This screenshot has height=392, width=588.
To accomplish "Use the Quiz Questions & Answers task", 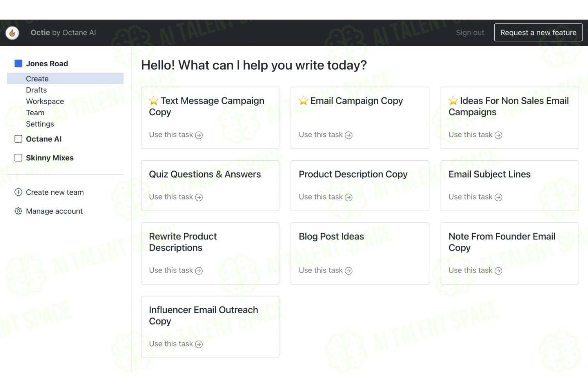I will point(176,197).
